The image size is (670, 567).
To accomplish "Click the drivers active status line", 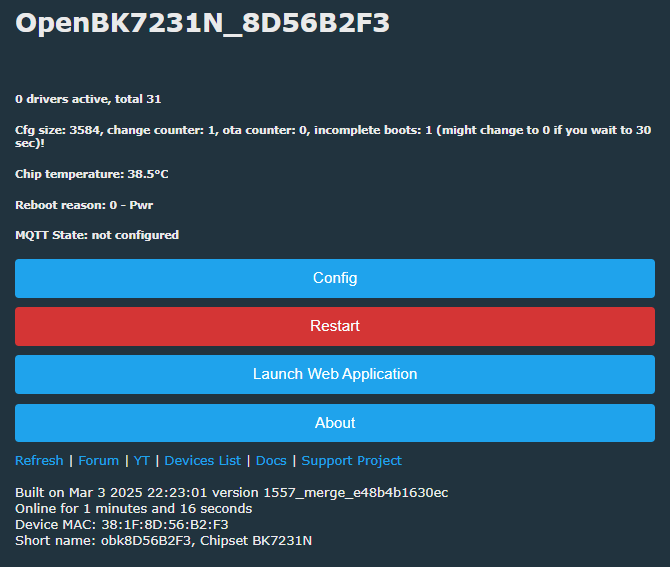I will (x=88, y=99).
